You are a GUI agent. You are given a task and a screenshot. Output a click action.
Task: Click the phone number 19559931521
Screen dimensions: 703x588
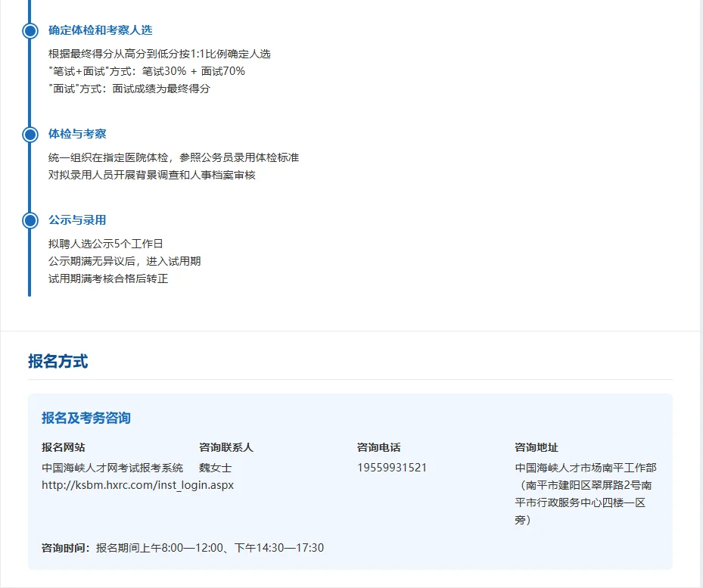391,467
